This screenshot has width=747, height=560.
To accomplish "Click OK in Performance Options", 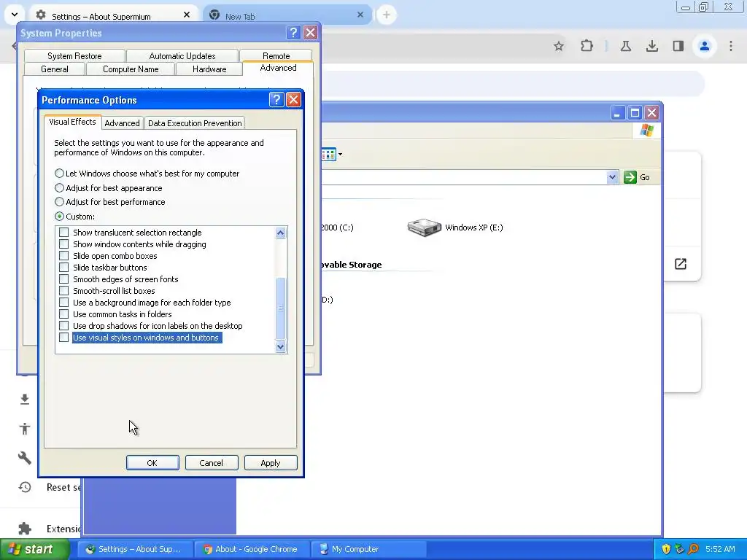I will (x=152, y=463).
